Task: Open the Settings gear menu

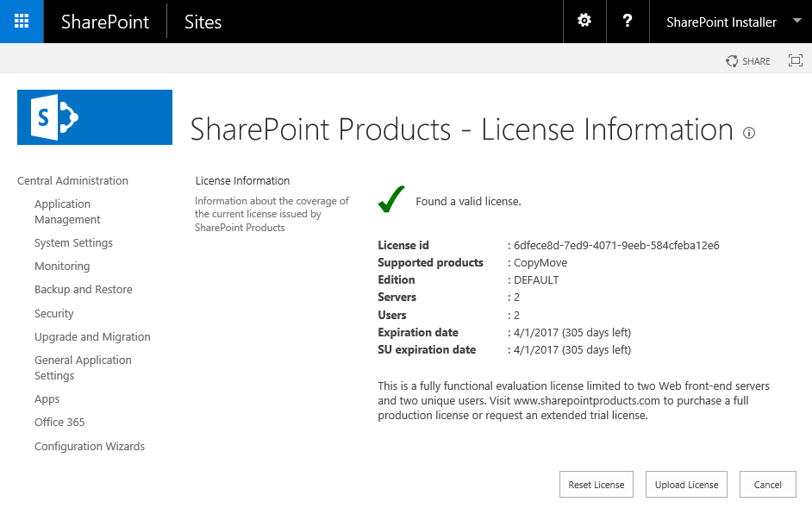Action: [x=584, y=21]
